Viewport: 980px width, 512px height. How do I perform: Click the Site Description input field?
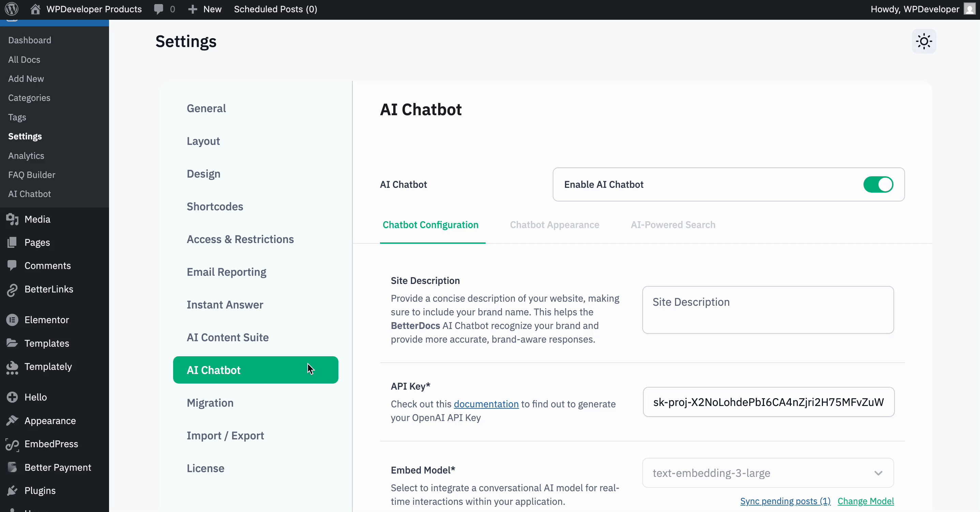point(768,310)
